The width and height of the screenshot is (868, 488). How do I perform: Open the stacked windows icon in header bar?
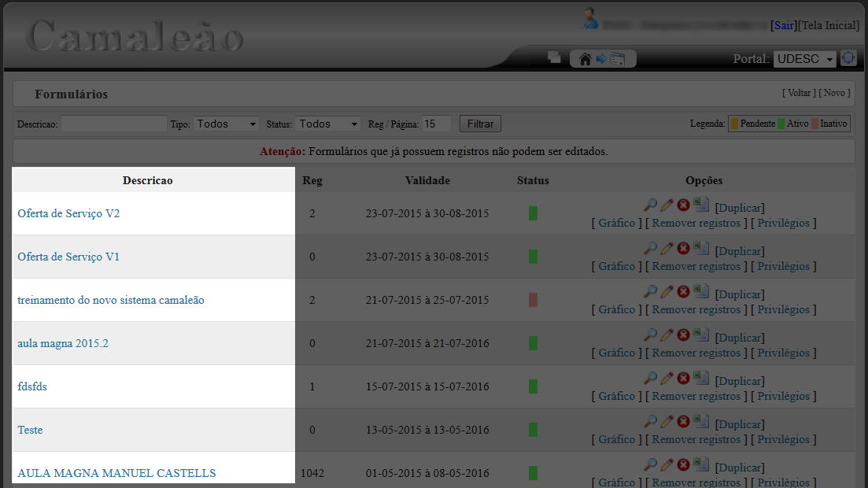click(x=554, y=57)
